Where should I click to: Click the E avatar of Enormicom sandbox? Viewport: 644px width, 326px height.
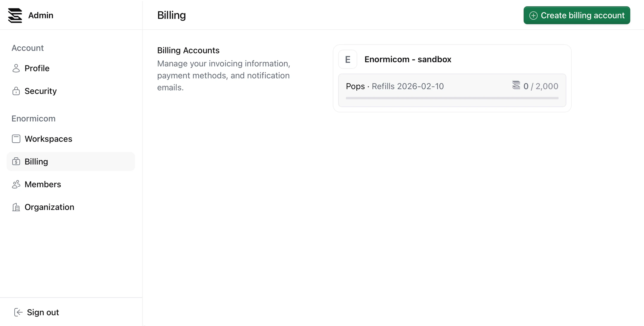point(348,59)
